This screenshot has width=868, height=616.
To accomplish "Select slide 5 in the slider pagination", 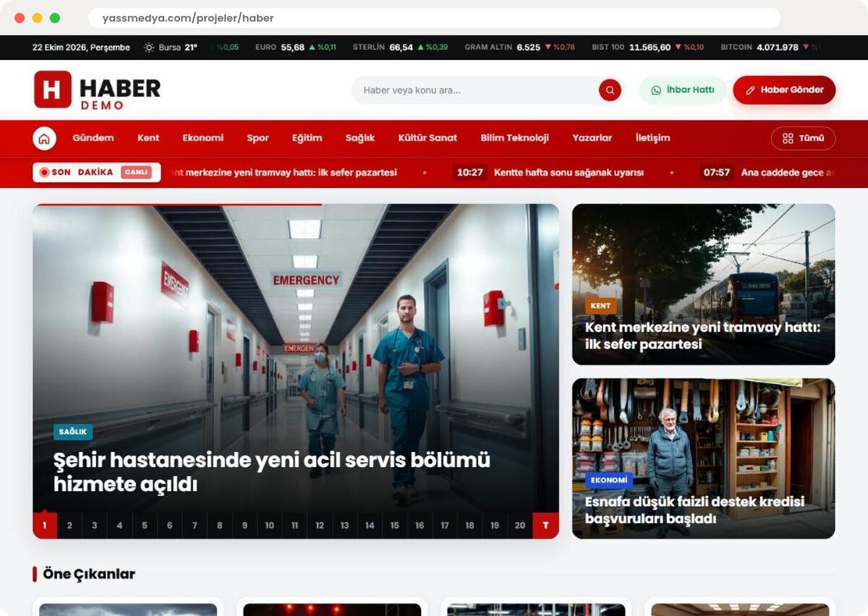I will pos(145,526).
